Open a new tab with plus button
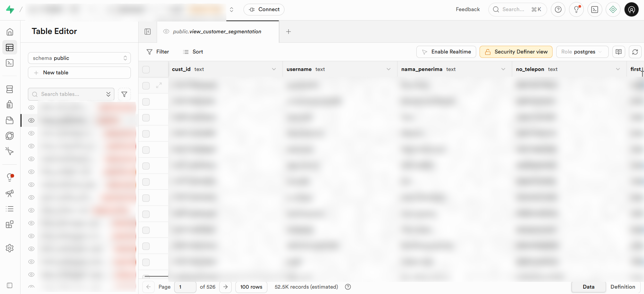Image resolution: width=644 pixels, height=294 pixels. coord(289,32)
